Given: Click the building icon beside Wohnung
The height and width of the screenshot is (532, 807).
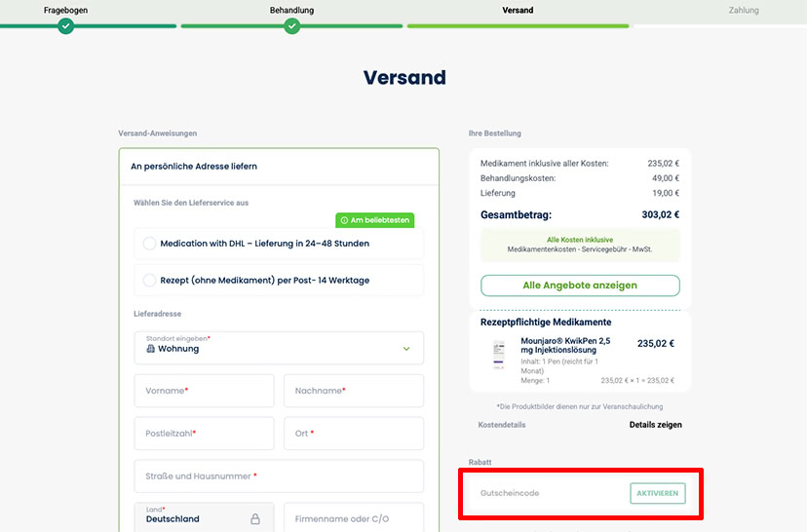Looking at the screenshot, I should (x=150, y=348).
